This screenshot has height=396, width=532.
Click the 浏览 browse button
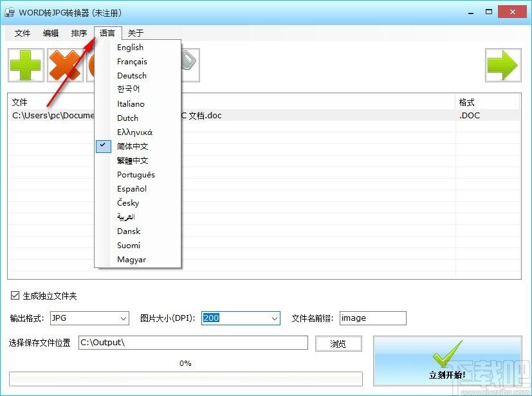click(338, 343)
